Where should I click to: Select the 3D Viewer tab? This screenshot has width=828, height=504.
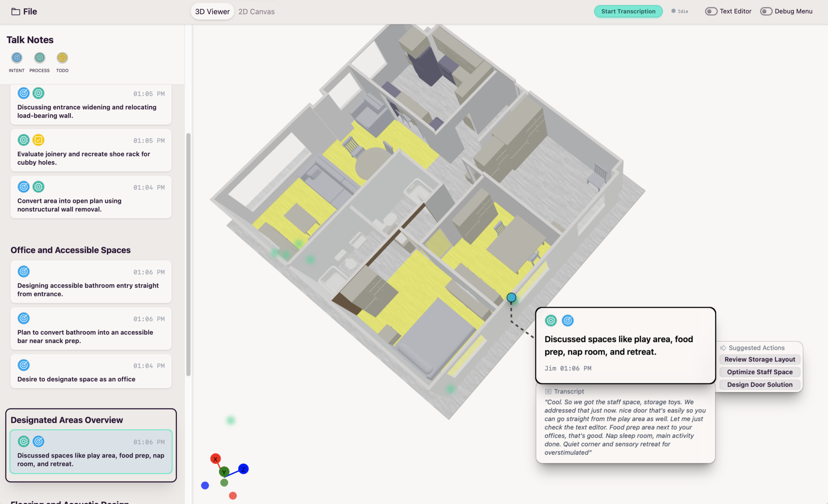[x=212, y=12]
